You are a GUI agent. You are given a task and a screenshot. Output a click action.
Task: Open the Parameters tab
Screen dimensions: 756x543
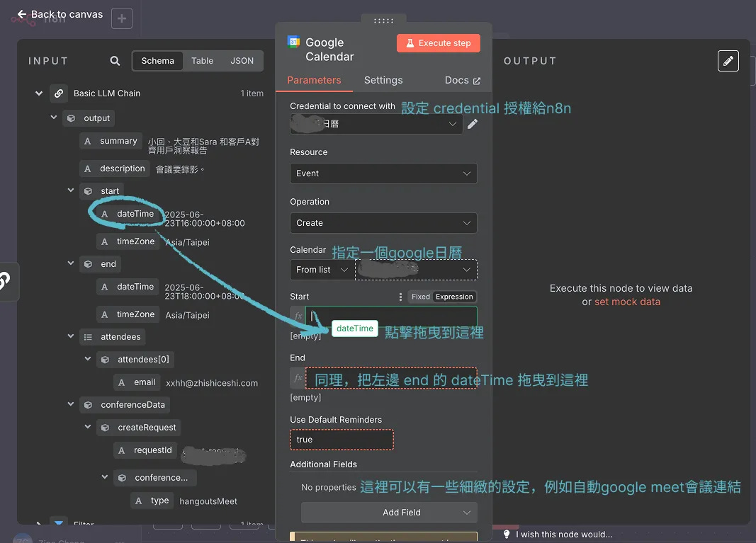314,80
